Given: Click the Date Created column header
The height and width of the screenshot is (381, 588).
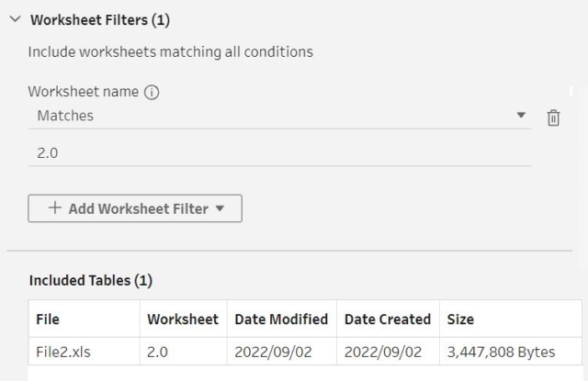Looking at the screenshot, I should click(388, 319).
